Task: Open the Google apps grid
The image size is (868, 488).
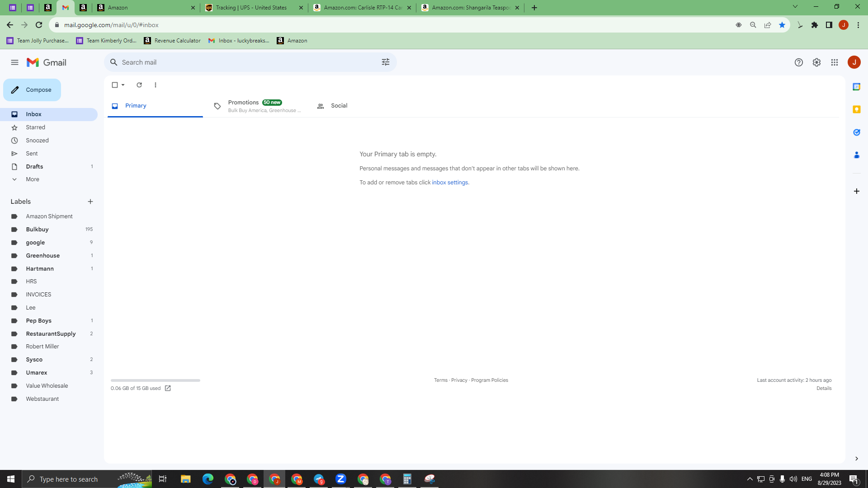Action: click(x=835, y=62)
